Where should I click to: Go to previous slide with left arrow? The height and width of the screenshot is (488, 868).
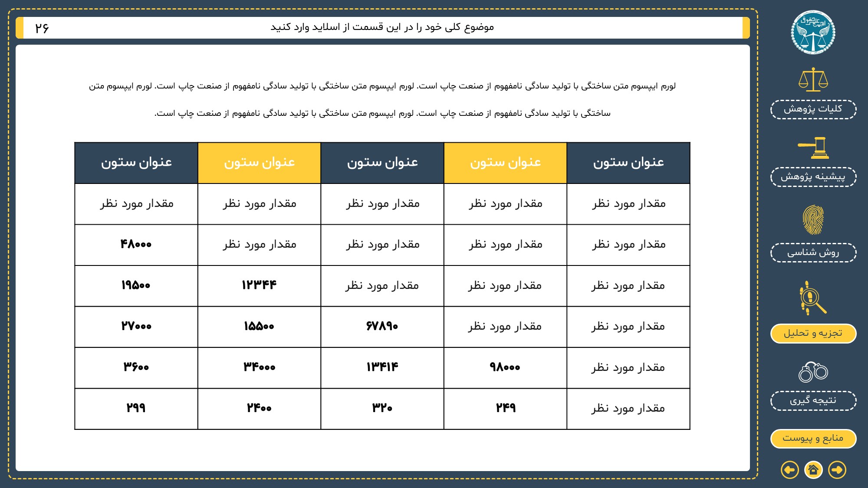click(x=789, y=470)
